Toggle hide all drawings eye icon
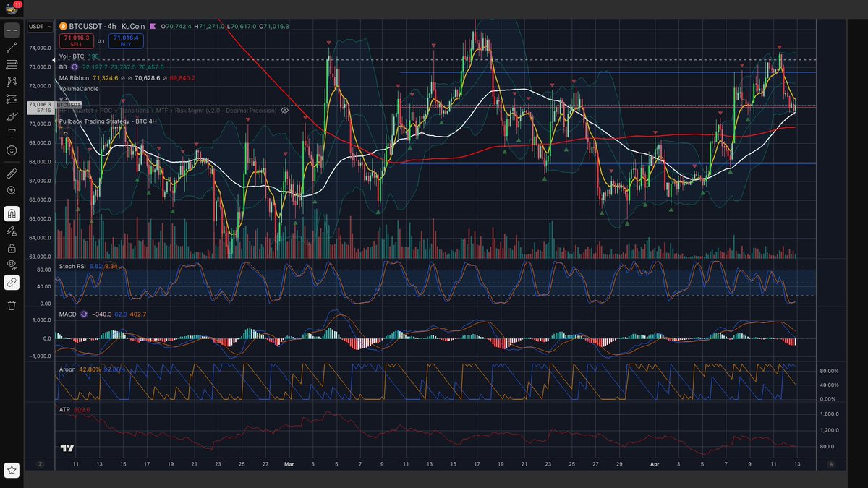 tap(12, 265)
